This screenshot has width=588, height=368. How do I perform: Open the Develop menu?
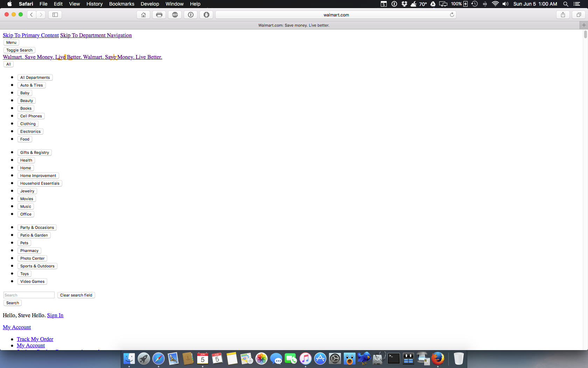[x=150, y=4]
